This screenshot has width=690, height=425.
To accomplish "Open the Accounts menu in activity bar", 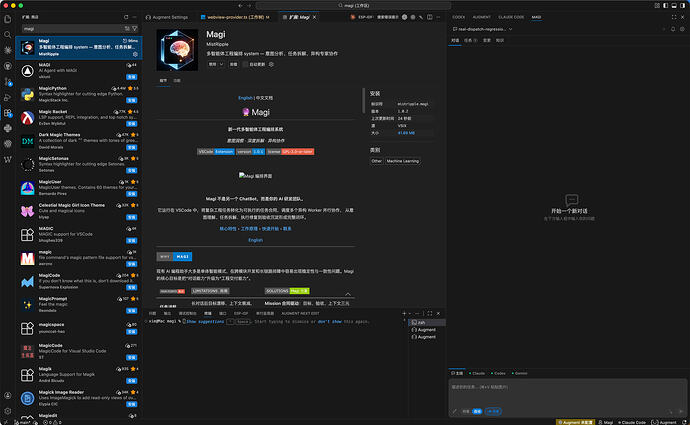I will click(x=7, y=396).
